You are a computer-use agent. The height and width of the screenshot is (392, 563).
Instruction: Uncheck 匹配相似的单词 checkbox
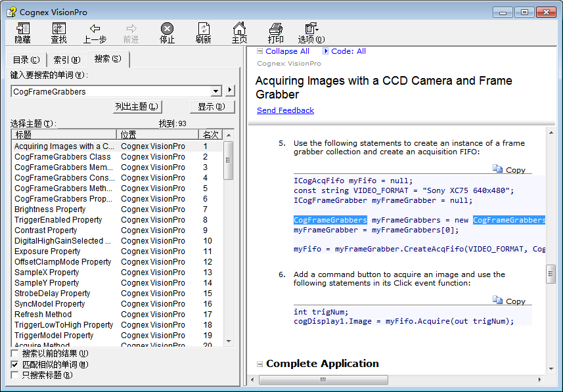coord(14,364)
